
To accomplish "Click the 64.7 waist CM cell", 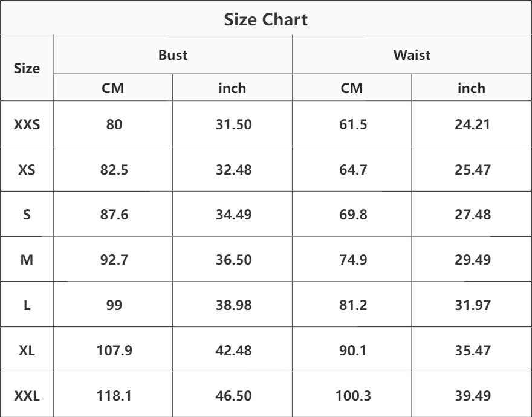I will [352, 170].
